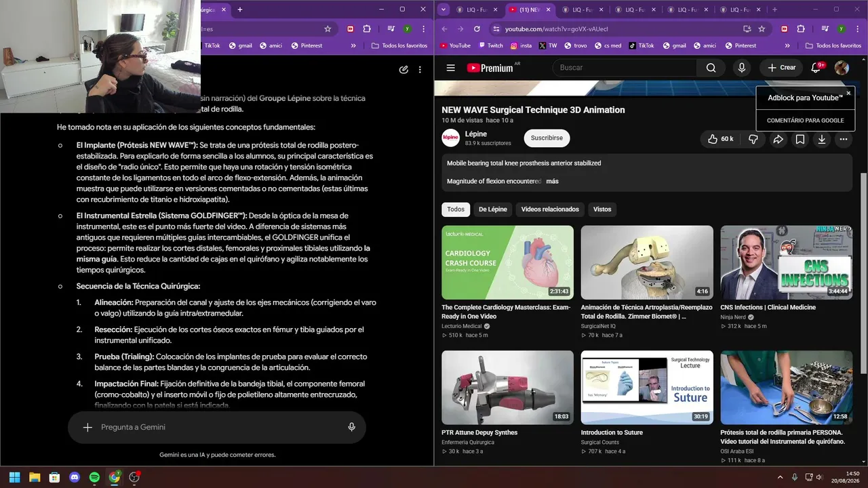Open the PTR Attune Depuy Synthes thumbnail
The image size is (868, 488).
pyautogui.click(x=507, y=388)
